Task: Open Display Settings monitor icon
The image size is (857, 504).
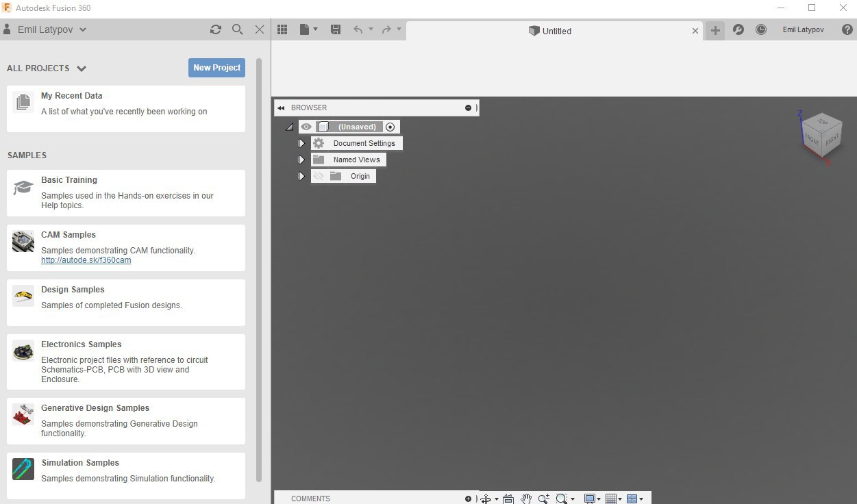Action: tap(589, 499)
